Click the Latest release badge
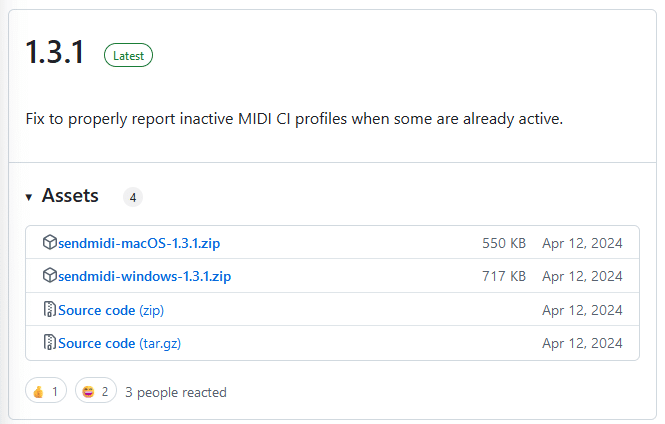Viewport: 665px width, 424px height. point(129,55)
